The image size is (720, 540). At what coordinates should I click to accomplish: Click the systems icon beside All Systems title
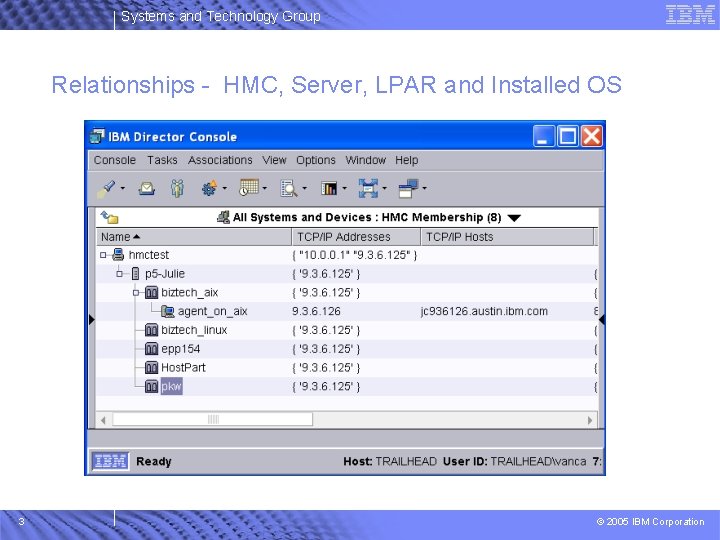[223, 217]
